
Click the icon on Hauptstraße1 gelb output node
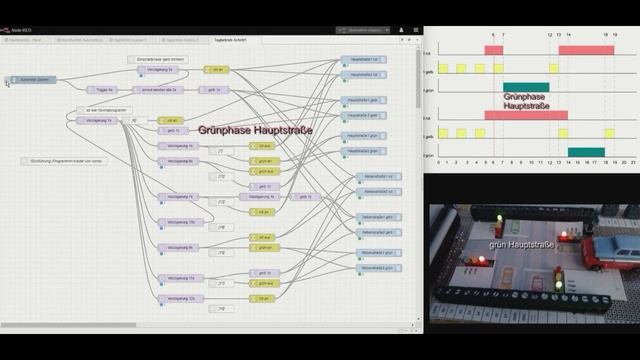tap(383, 100)
